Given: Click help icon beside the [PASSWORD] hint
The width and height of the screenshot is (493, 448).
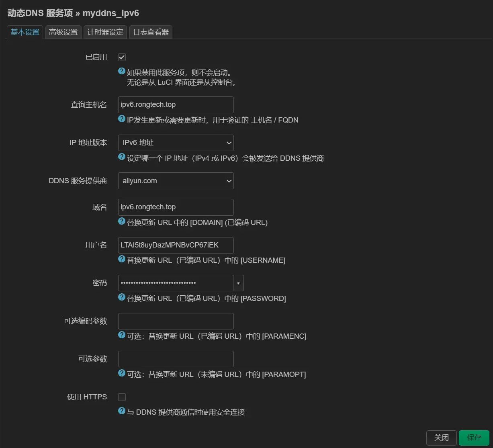Looking at the screenshot, I should 122,297.
